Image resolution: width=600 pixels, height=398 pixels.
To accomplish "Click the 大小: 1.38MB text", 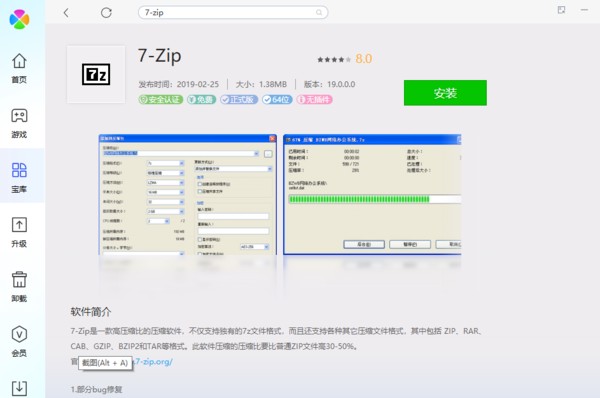I will pos(261,84).
